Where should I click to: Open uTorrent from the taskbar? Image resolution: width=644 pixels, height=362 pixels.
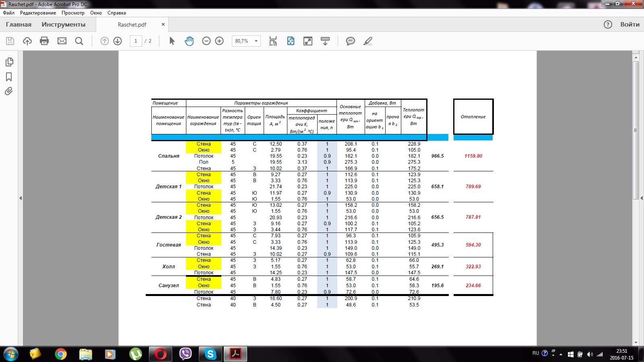coord(136,354)
